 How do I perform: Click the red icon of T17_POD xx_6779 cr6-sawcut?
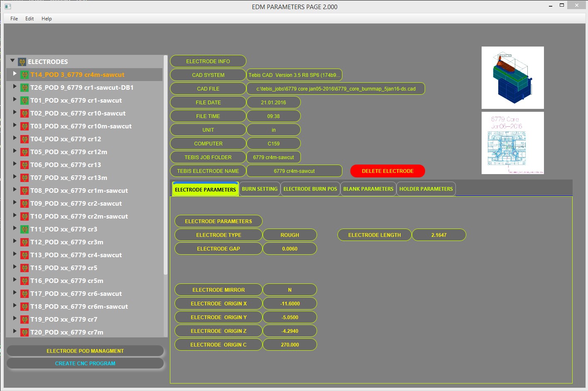click(x=25, y=294)
